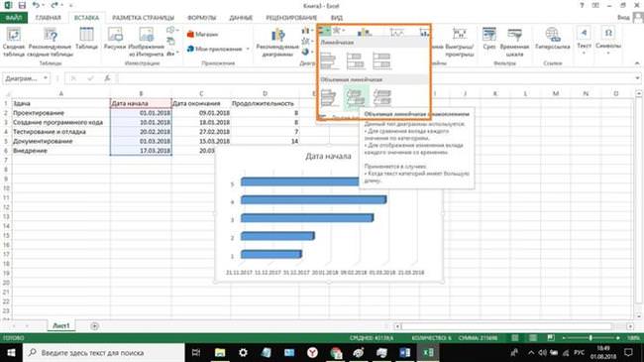Open the Word icon in the Windows taskbar
Screen dimensions: 644x362
point(404,352)
